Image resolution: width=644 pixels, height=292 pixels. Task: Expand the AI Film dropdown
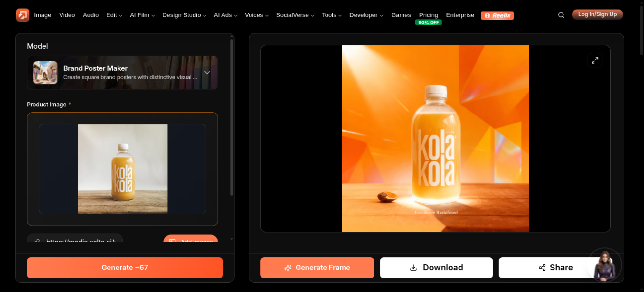[x=142, y=15]
